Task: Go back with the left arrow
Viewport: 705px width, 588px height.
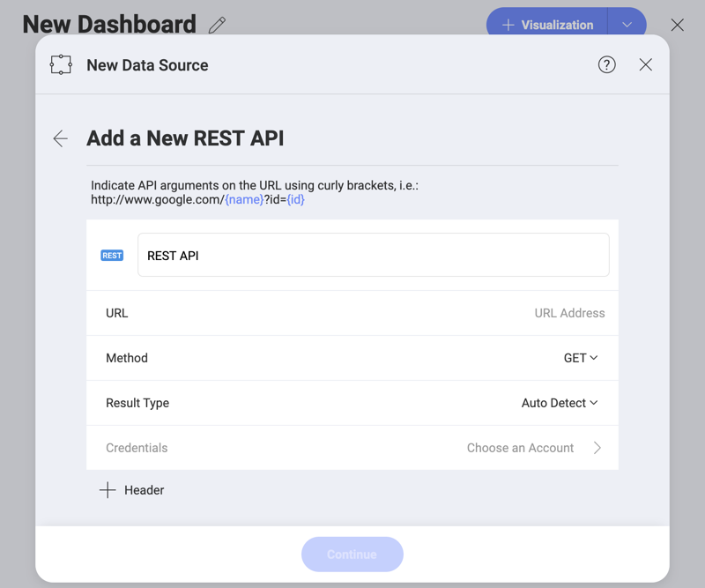Action: (60, 138)
